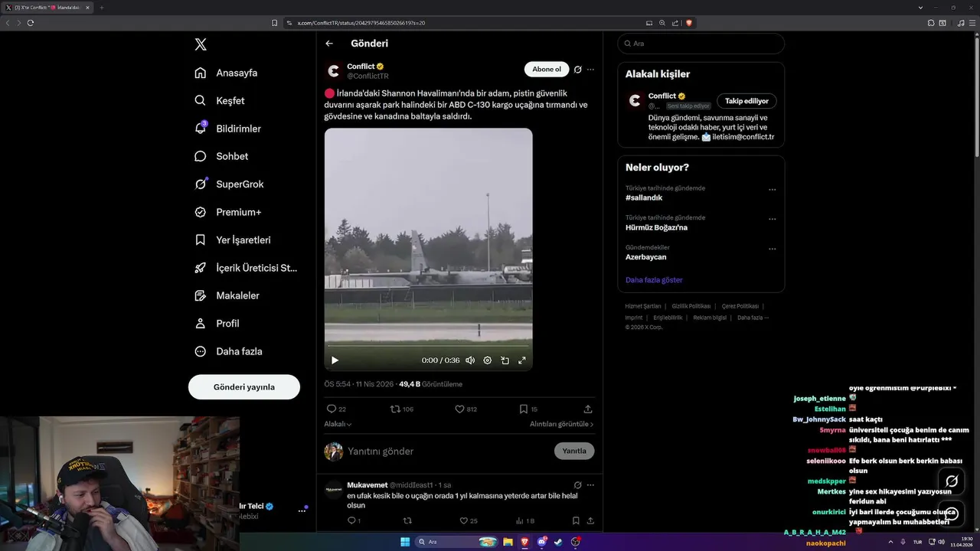The height and width of the screenshot is (551, 980).
Task: Click Grok icon beside Abone ol
Action: click(578, 70)
